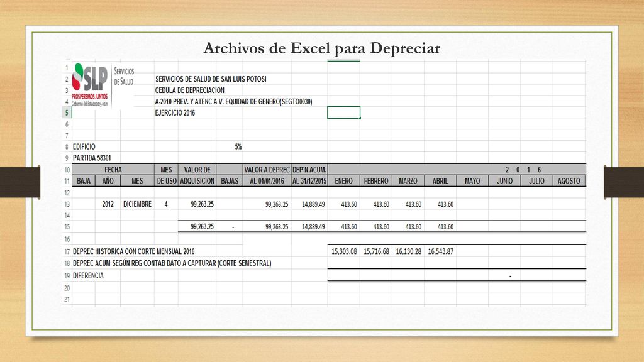Viewport: 644px width, 362px height.
Task: Click the 'ENERO' month header
Action: (x=344, y=180)
